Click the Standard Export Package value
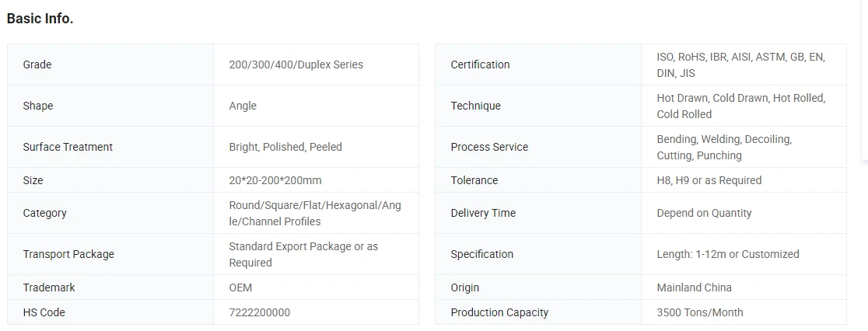This screenshot has width=868, height=331. pyautogui.click(x=303, y=254)
